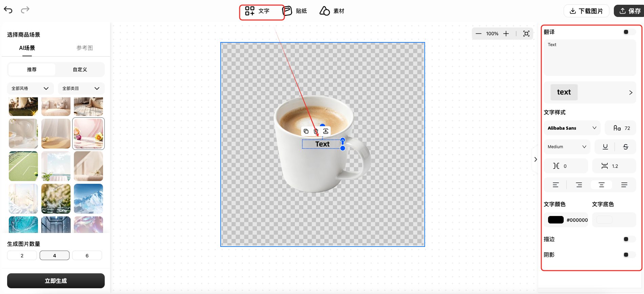
Task: Bring the text layer to front
Action: coord(326,131)
